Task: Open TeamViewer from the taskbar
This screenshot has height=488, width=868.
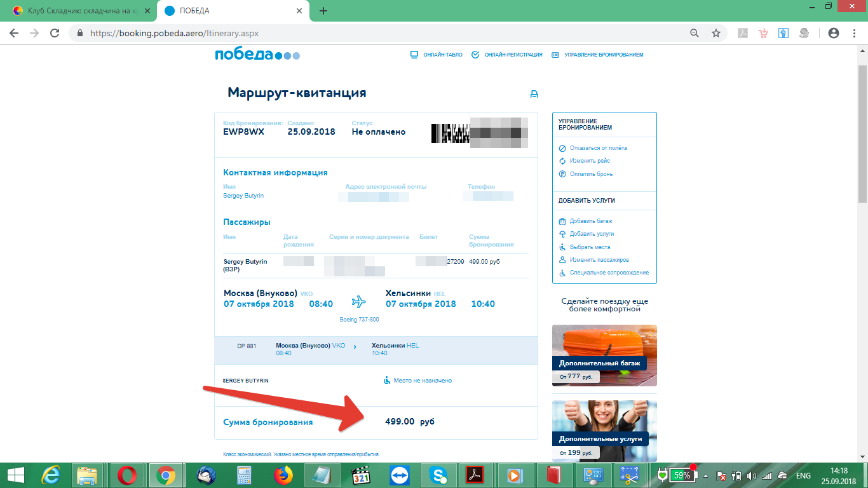Action: (x=400, y=475)
